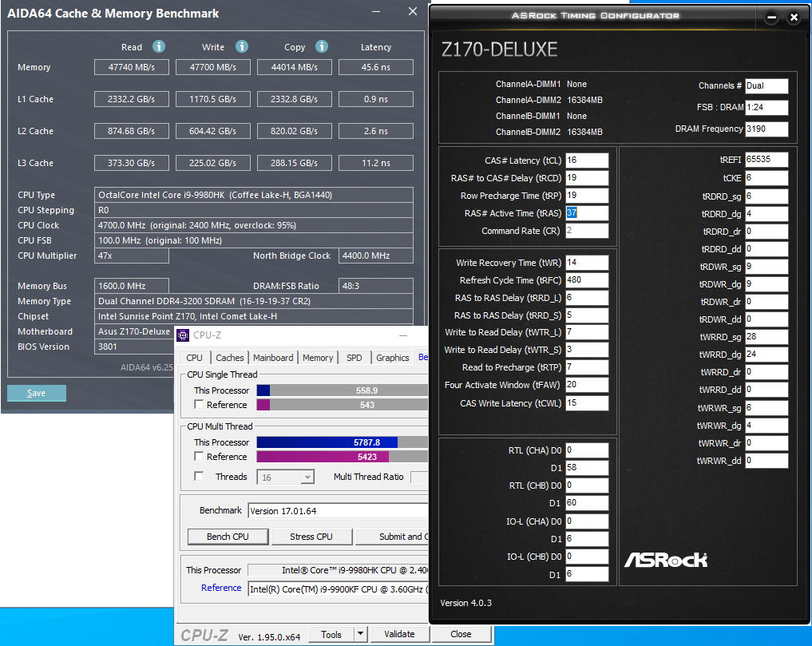Minimize the CPU-Z window
This screenshot has width=812, height=646.
tap(403, 335)
